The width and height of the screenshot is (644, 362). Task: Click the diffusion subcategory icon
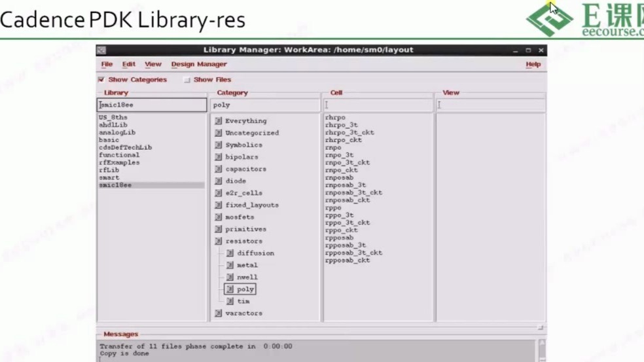[230, 253]
